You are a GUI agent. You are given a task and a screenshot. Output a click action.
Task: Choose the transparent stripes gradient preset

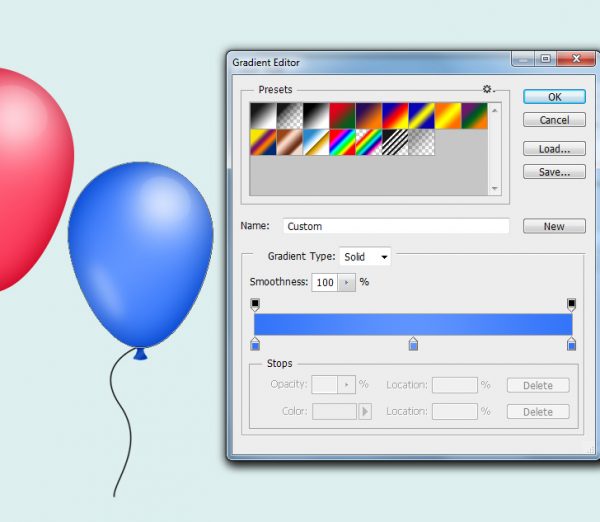coord(395,142)
